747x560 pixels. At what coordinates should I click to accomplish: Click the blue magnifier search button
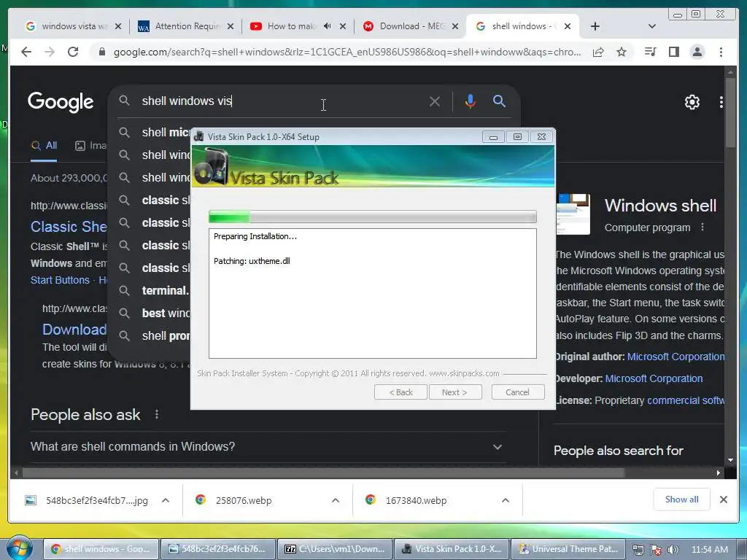pyautogui.click(x=499, y=101)
